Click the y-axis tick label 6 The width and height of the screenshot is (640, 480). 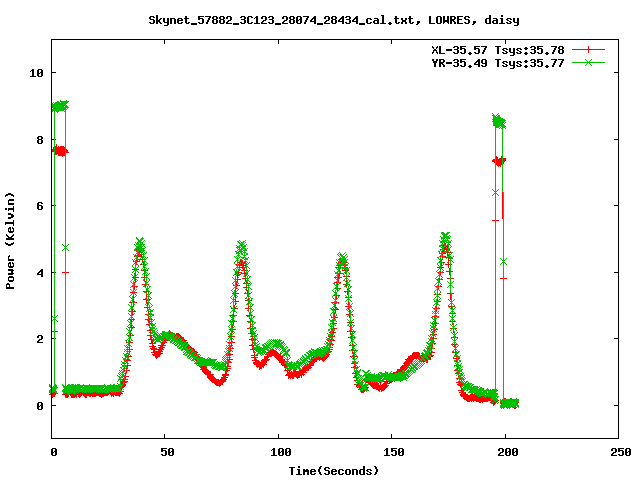(x=39, y=206)
